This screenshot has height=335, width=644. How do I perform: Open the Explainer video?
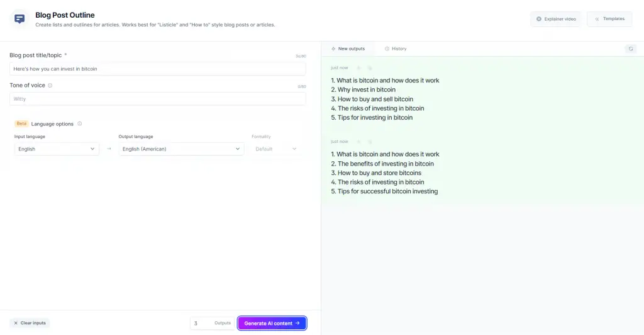click(x=556, y=19)
